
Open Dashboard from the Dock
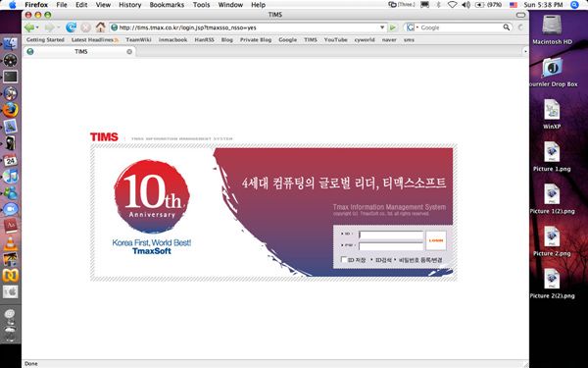10,60
